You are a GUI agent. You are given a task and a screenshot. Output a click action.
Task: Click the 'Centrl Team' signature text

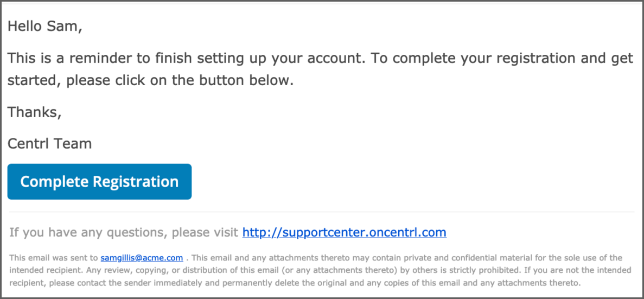(x=50, y=144)
